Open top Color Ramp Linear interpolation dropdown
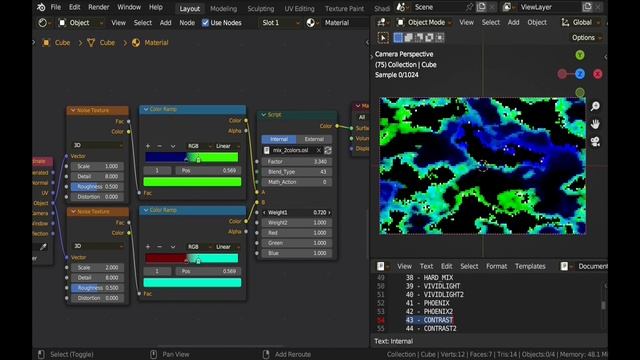Screen dimensions: 640x360 pos(227,146)
